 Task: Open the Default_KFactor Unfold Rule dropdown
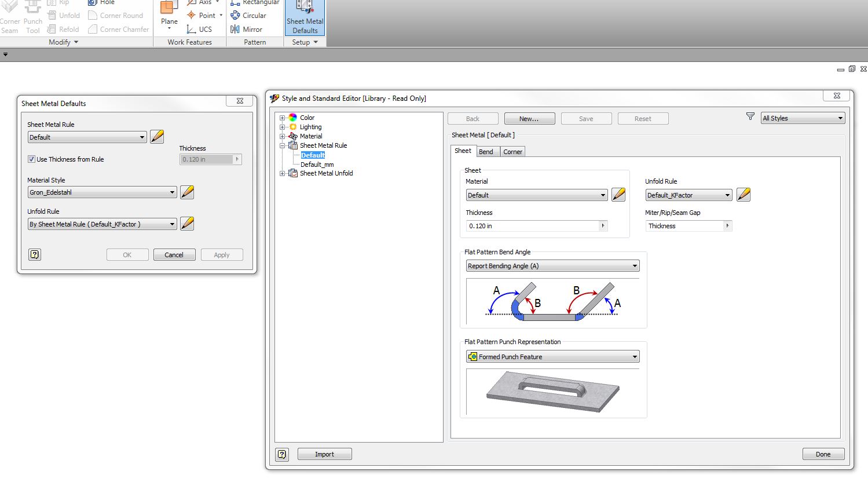click(x=689, y=195)
